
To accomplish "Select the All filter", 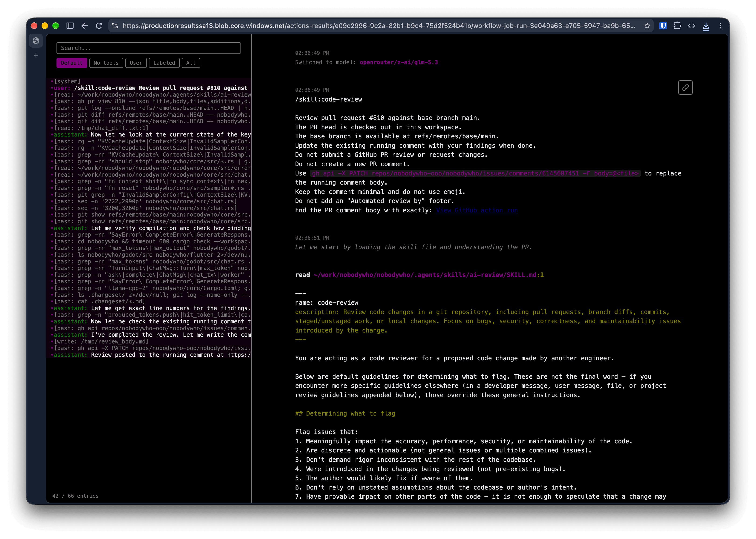I will tap(191, 63).
